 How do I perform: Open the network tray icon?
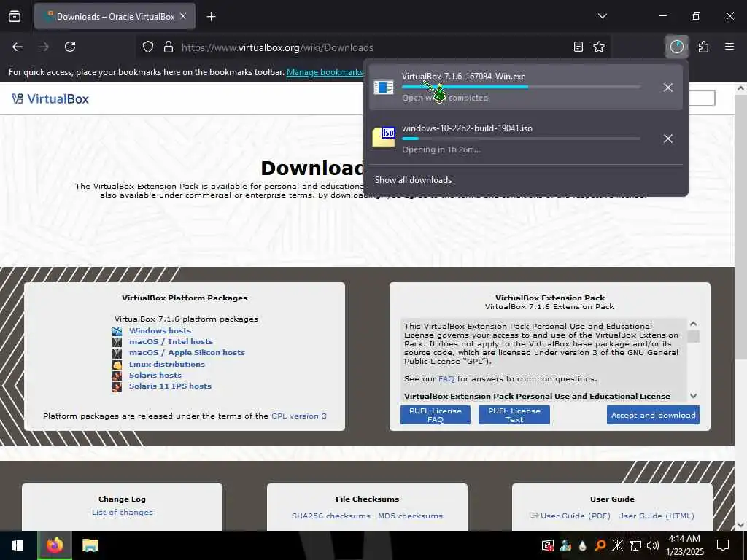tap(635, 545)
